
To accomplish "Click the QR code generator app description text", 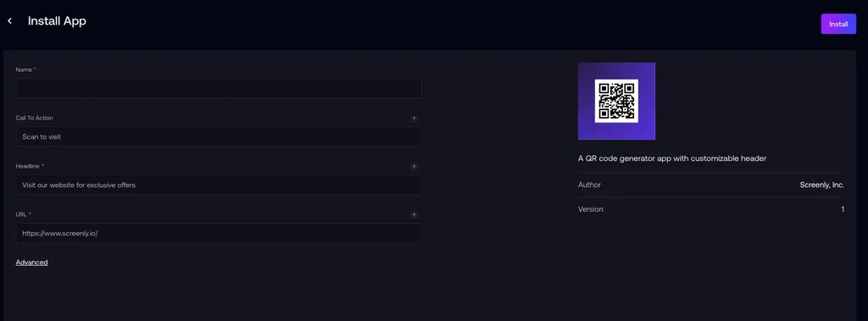I will pyautogui.click(x=672, y=158).
